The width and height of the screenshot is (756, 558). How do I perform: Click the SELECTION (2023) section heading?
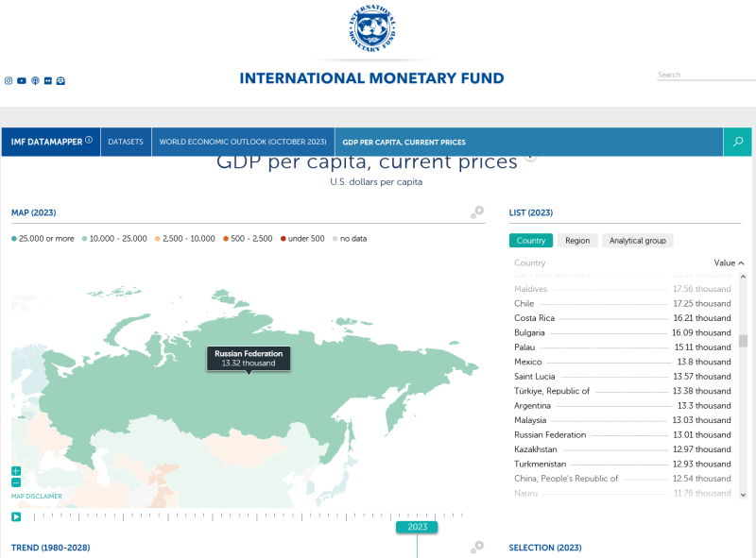(545, 548)
